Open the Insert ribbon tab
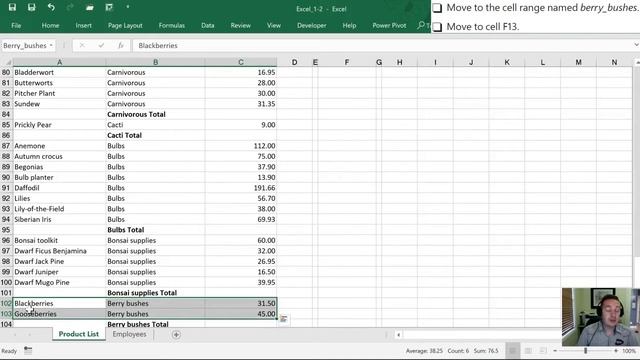The image size is (640, 360). (83, 25)
